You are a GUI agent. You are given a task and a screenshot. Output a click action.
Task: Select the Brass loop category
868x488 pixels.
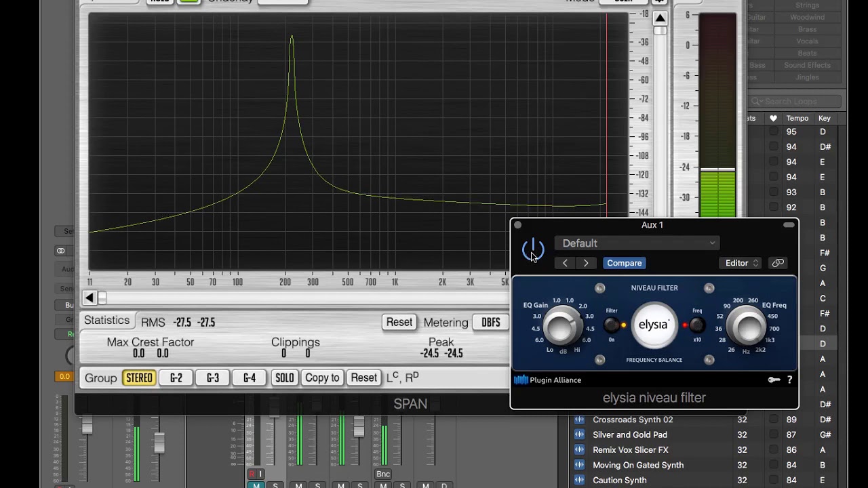click(x=807, y=29)
